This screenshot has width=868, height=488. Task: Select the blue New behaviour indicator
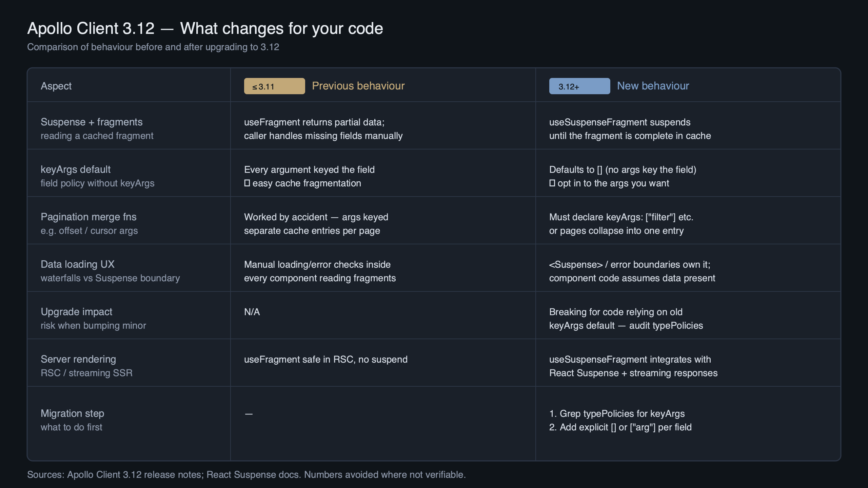pyautogui.click(x=653, y=86)
